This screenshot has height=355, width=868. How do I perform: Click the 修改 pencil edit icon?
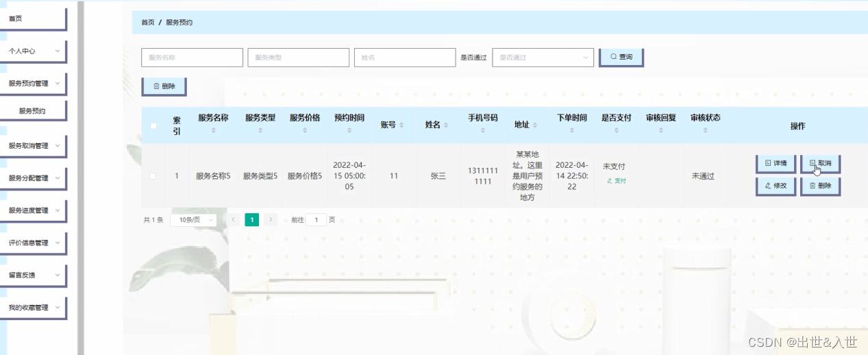tap(767, 185)
